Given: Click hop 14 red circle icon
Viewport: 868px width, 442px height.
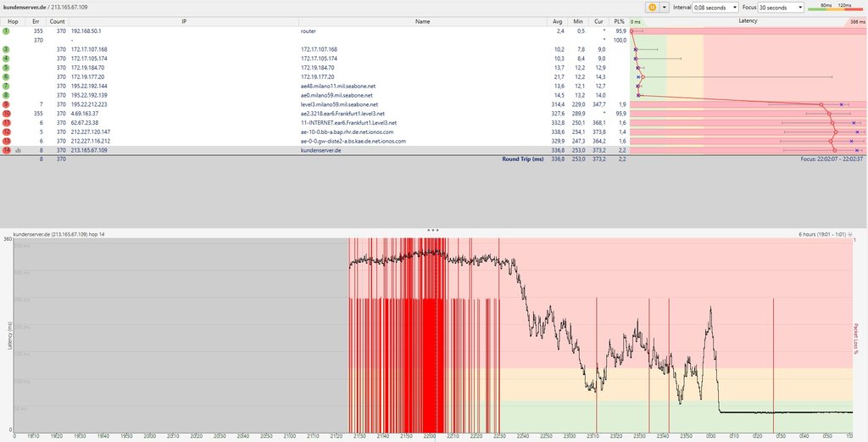Looking at the screenshot, I should [6, 150].
